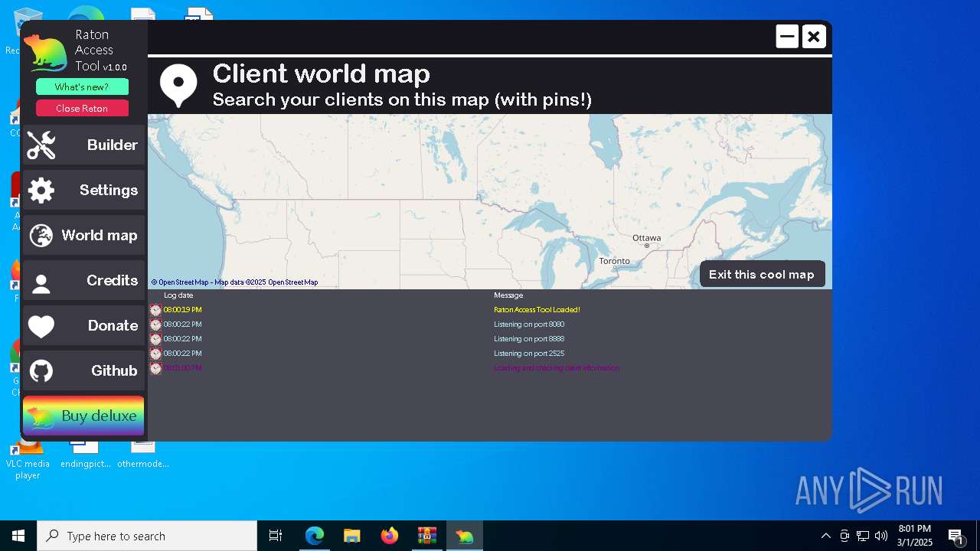Select 'Listening on port 8888' message
The height and width of the screenshot is (551, 980).
[529, 339]
